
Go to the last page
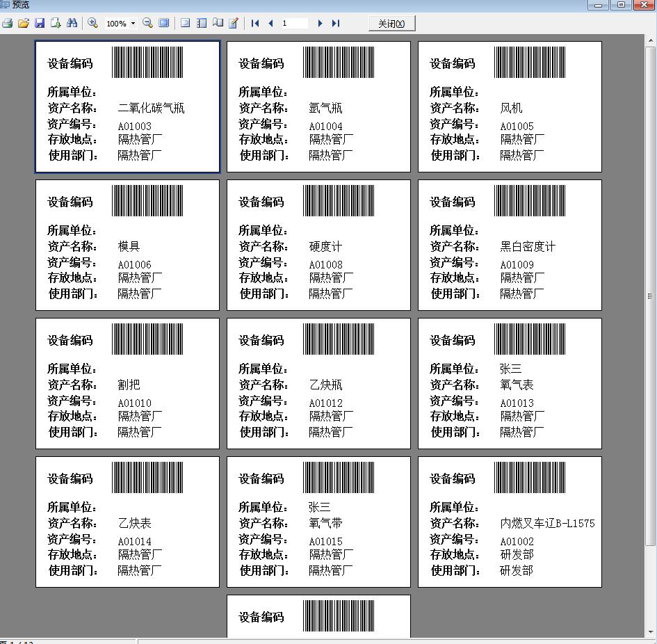click(x=336, y=24)
